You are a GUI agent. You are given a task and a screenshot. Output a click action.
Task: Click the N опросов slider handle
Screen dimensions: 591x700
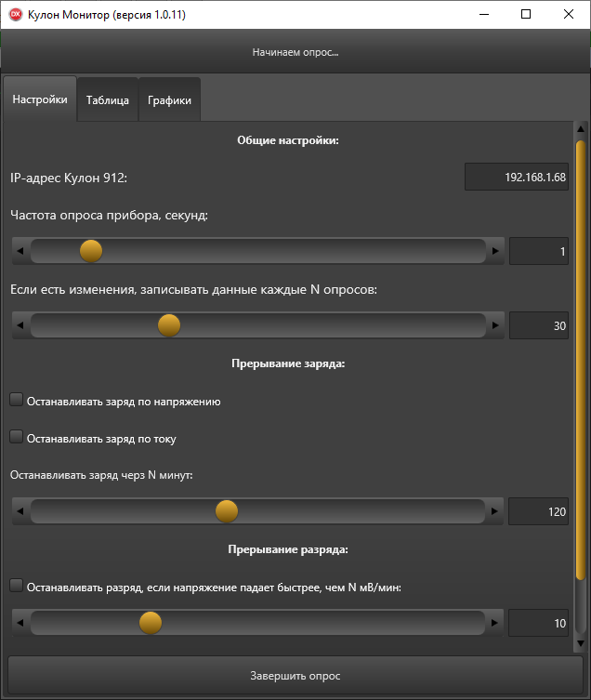tap(169, 325)
